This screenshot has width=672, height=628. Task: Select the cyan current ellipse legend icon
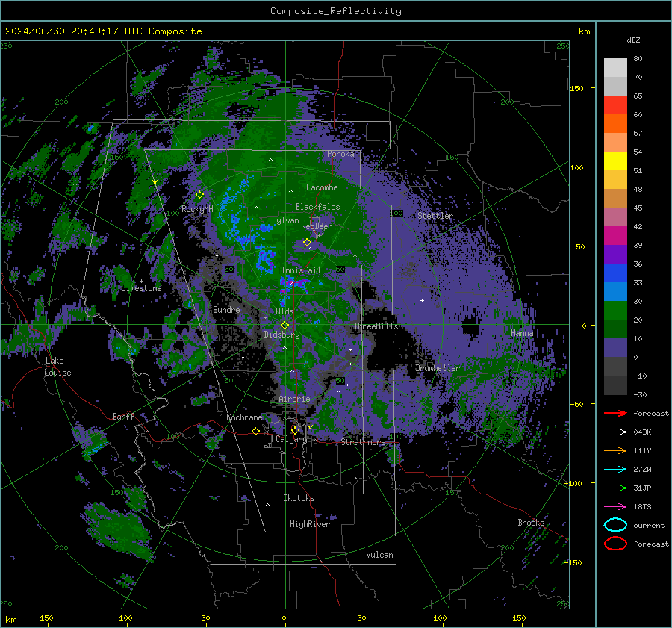click(x=615, y=525)
